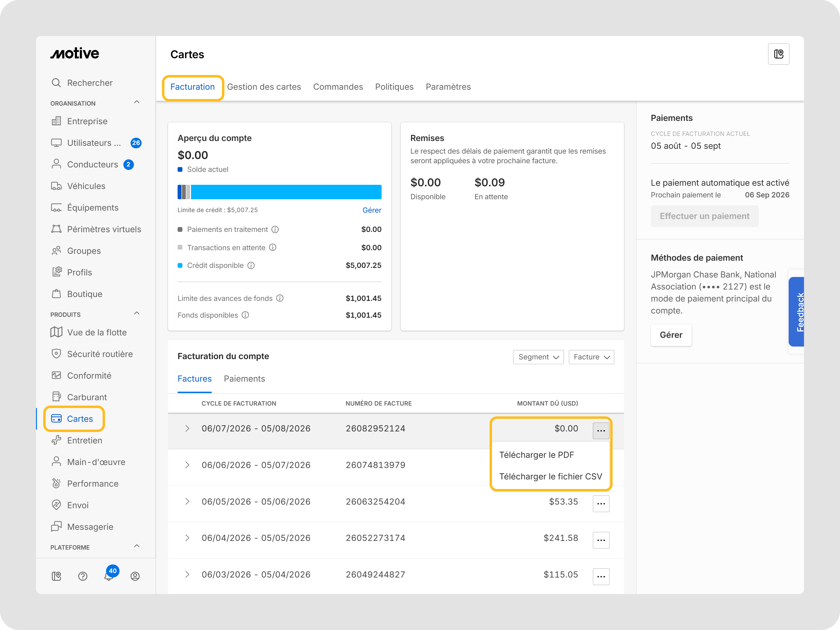Open the Sécurité routière shield icon
Screen dimensions: 840x630
(56, 354)
